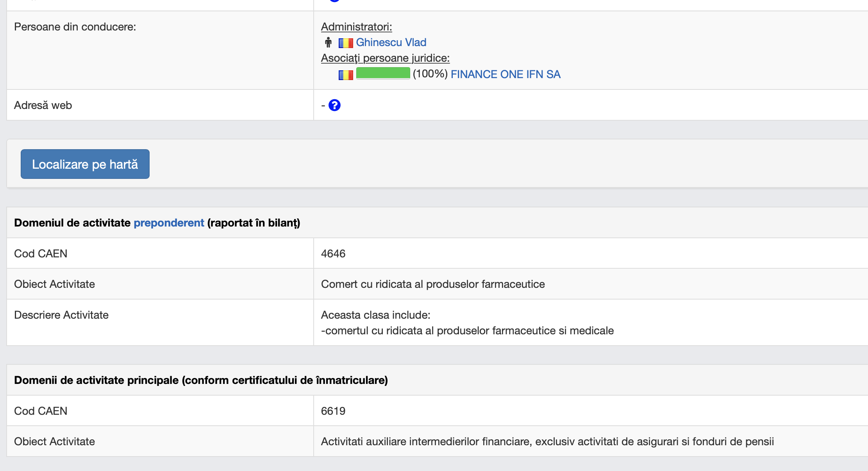Click the Adresă web row label

pyautogui.click(x=43, y=105)
